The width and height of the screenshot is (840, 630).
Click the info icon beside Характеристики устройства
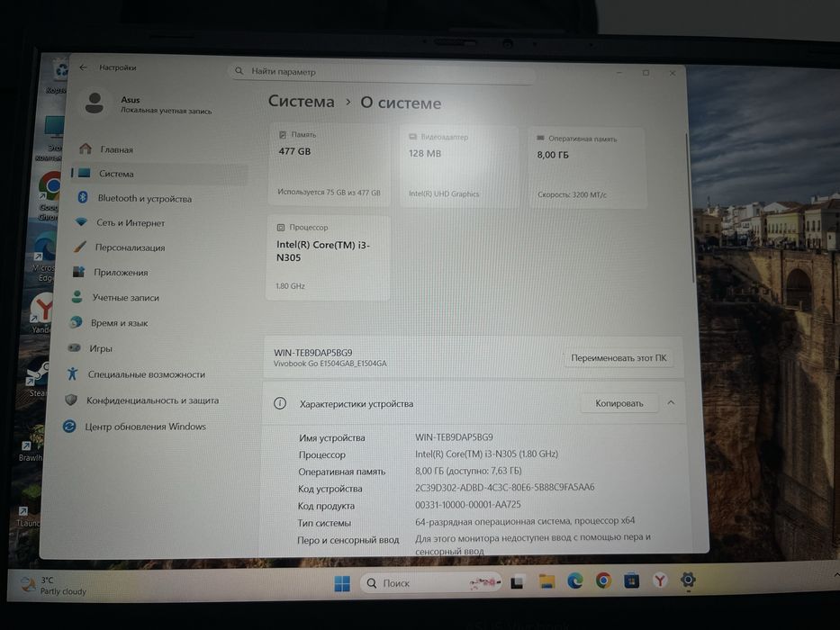pyautogui.click(x=280, y=403)
